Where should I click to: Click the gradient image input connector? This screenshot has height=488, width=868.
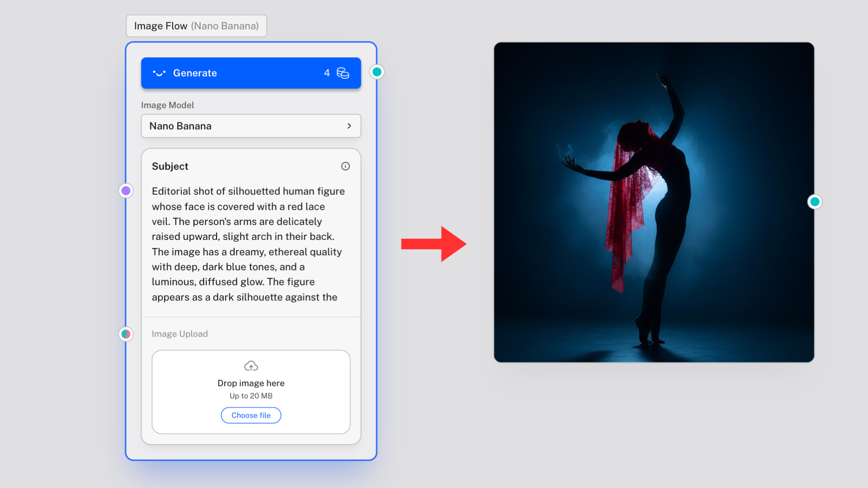(126, 334)
